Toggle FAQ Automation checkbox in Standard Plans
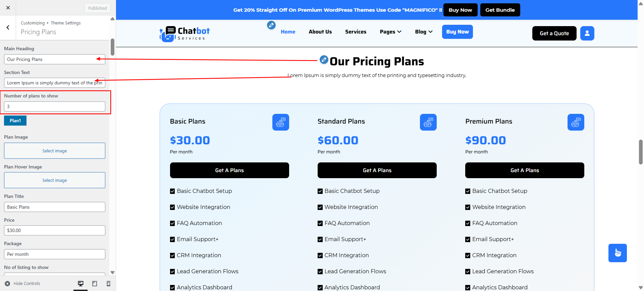Screen dimensions: 644x291 [x=320, y=223]
